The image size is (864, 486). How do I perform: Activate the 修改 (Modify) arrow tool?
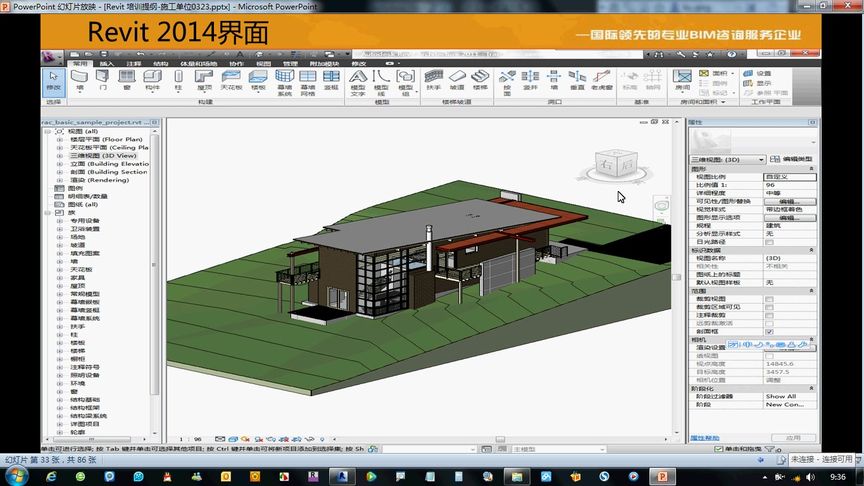click(53, 82)
